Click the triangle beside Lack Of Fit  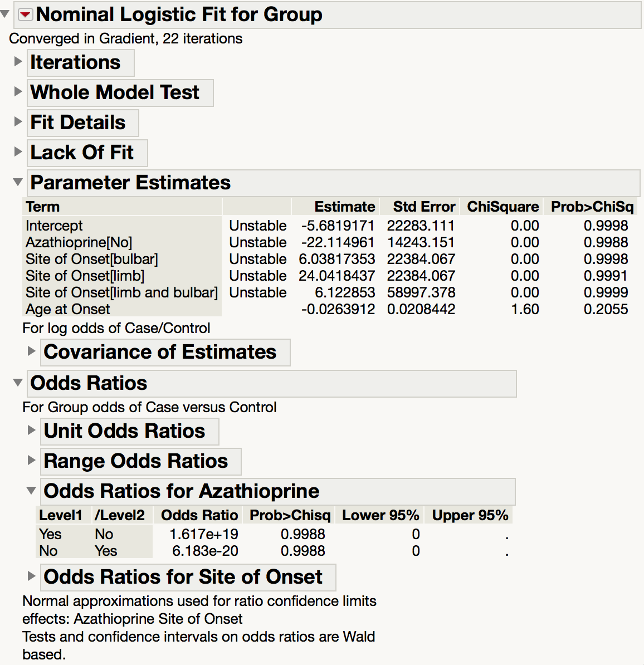pos(17,151)
